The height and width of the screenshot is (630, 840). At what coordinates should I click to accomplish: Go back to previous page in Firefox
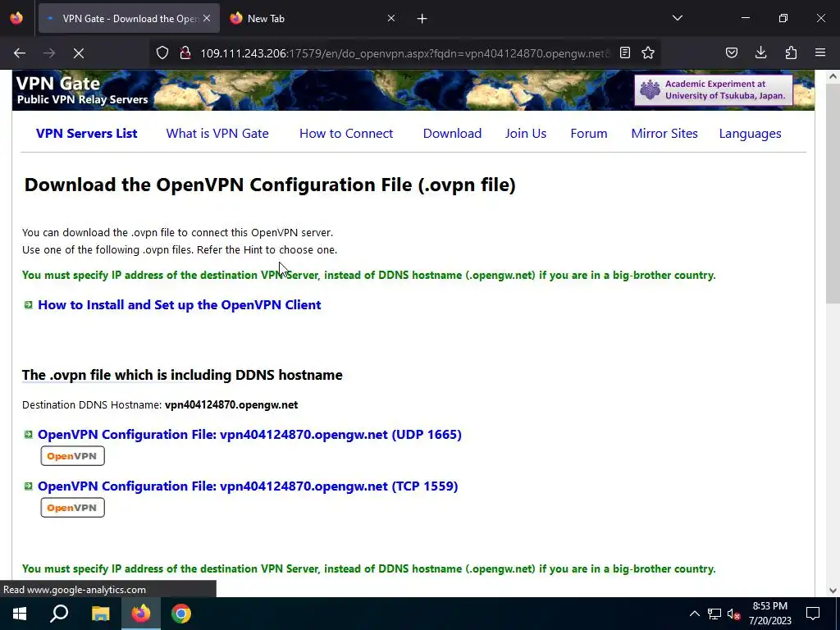pos(20,53)
